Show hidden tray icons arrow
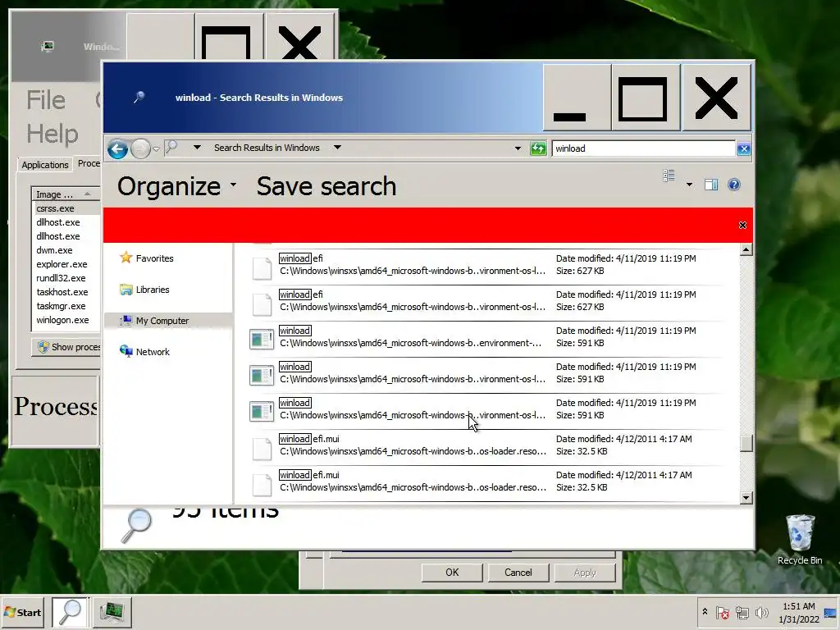 [x=705, y=612]
